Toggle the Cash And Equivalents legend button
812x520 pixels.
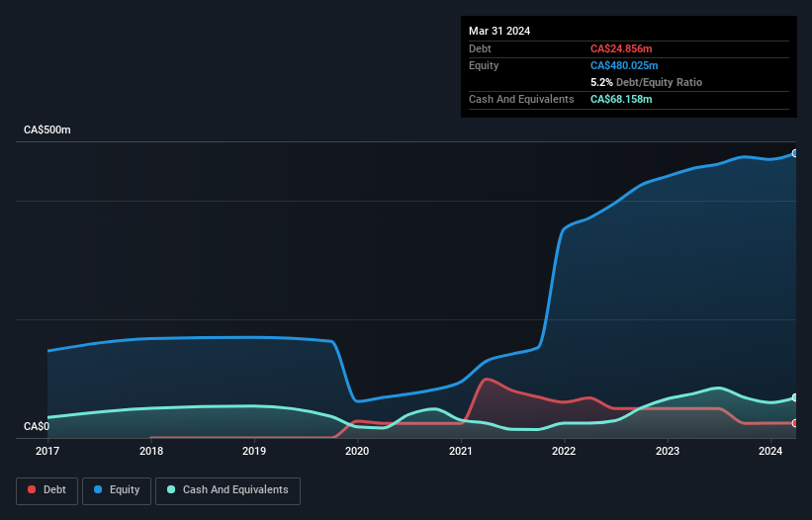(227, 490)
